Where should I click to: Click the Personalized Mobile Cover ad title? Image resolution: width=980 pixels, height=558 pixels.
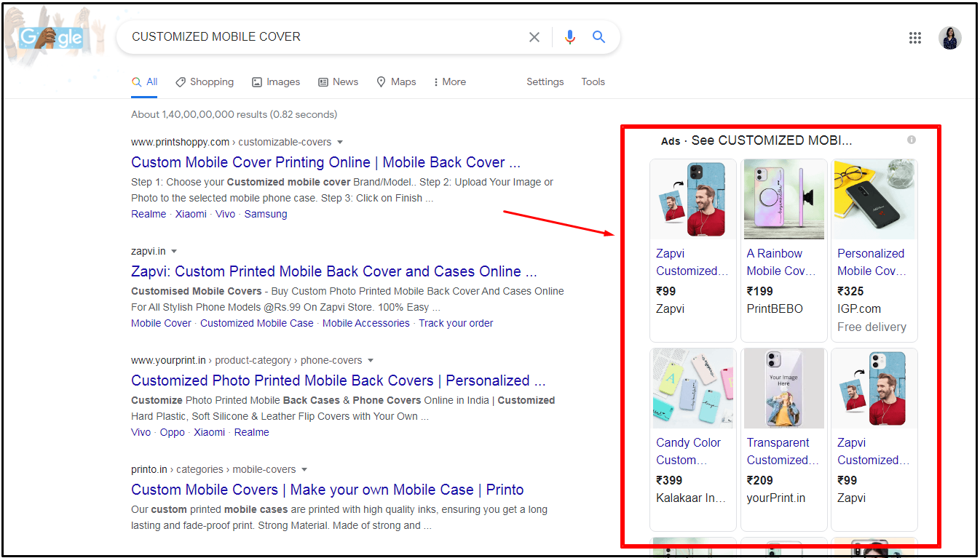point(872,262)
